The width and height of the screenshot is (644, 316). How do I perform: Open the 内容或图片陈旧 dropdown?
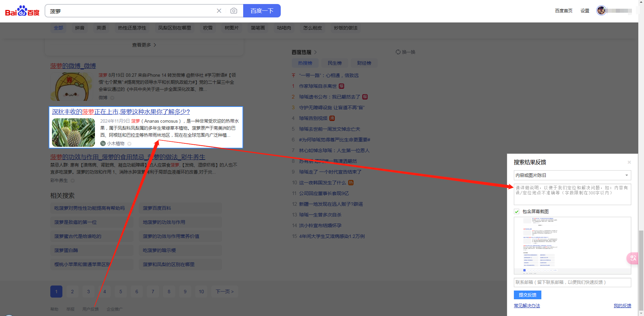pyautogui.click(x=572, y=175)
